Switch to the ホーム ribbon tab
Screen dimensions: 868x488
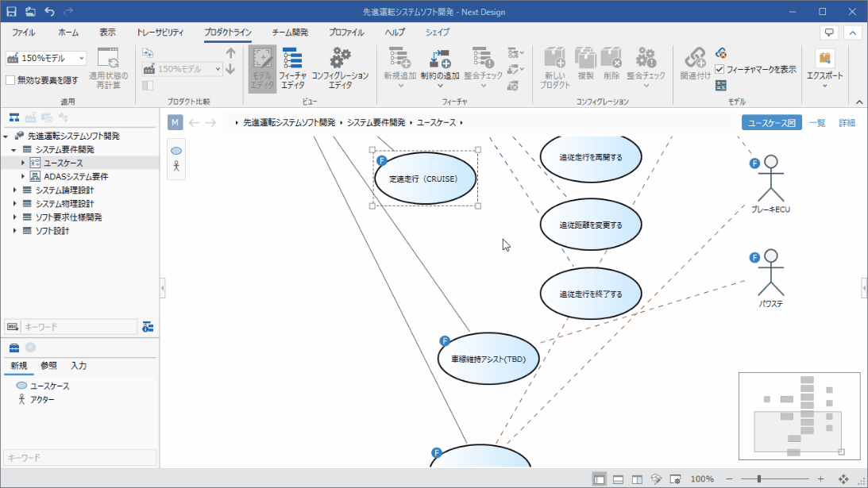68,33
